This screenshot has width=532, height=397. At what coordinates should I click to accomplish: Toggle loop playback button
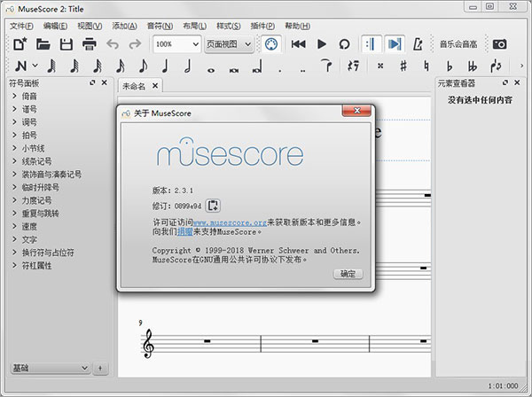point(344,43)
